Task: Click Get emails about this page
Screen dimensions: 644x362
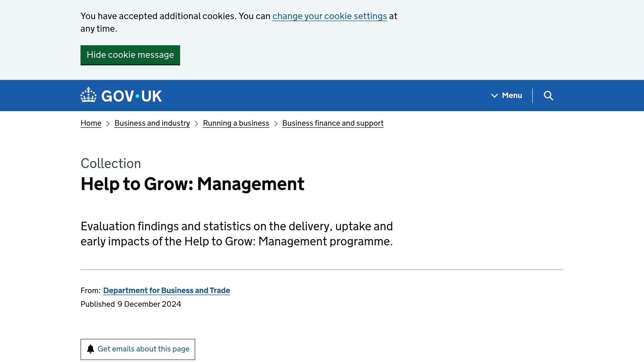Action: point(143,349)
